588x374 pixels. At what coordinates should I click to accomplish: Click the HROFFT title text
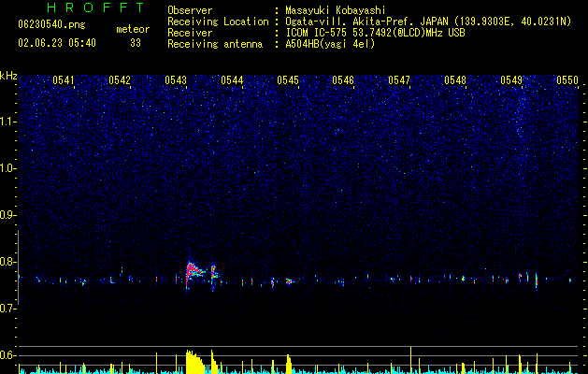[x=95, y=7]
